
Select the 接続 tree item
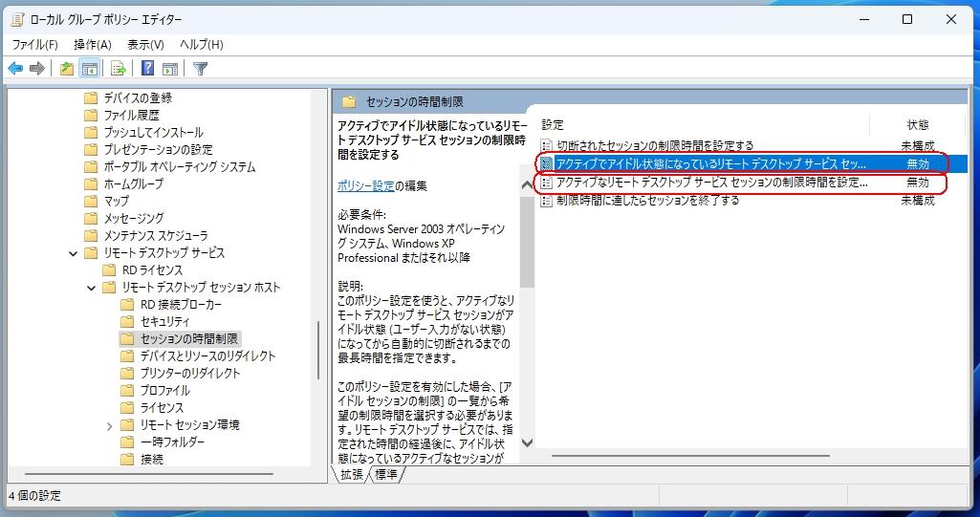click(152, 459)
